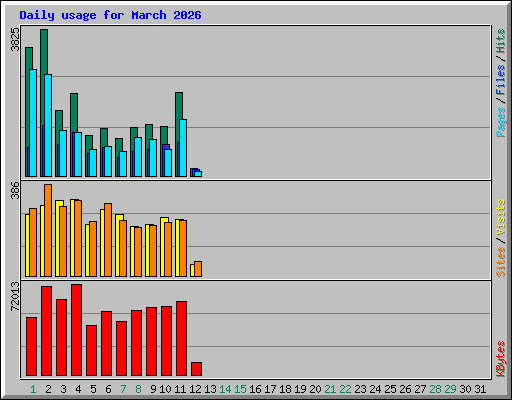Click day 30 on the x-axis

click(x=465, y=389)
